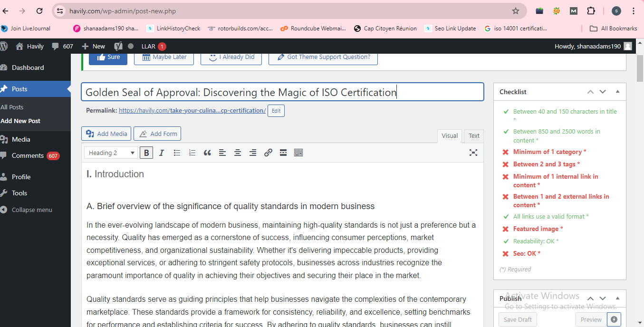
Task: Move Checklist panel up
Action: pyautogui.click(x=590, y=92)
